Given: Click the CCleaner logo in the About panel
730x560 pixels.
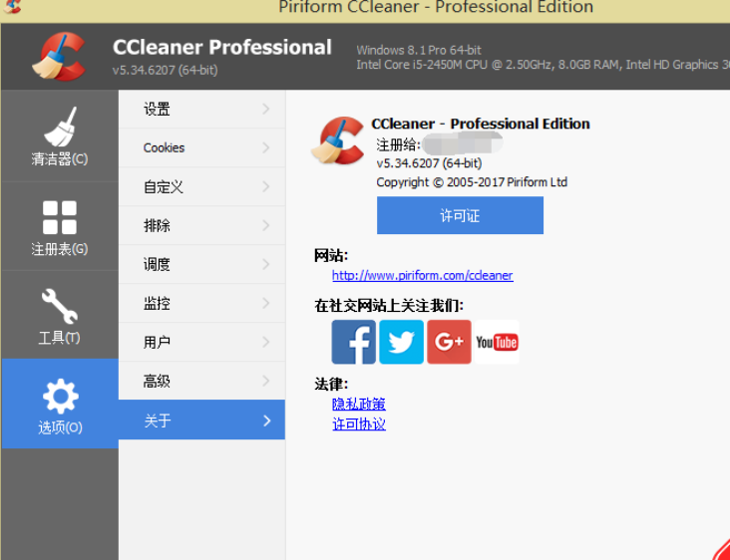Looking at the screenshot, I should pos(337,140).
